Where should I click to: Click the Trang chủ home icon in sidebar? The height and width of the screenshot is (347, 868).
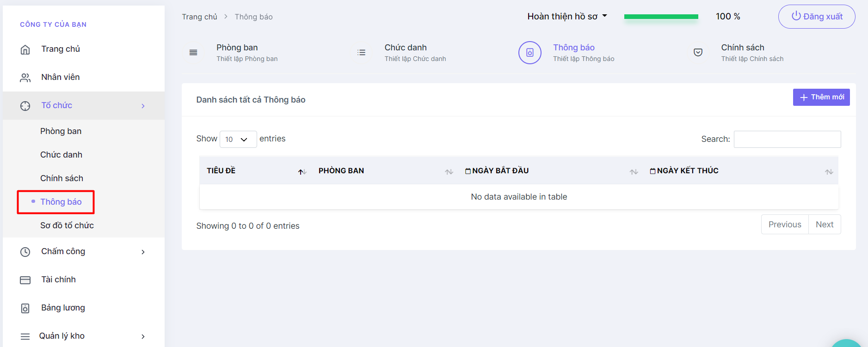tap(25, 49)
